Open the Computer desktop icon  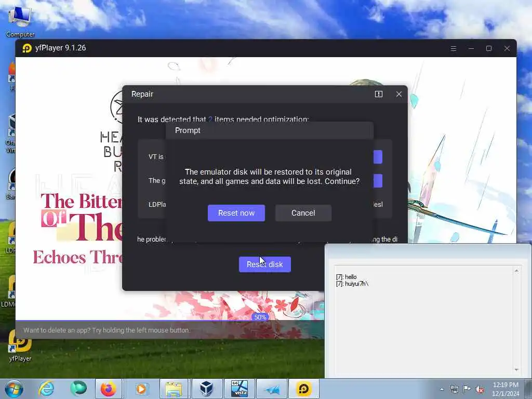click(20, 21)
